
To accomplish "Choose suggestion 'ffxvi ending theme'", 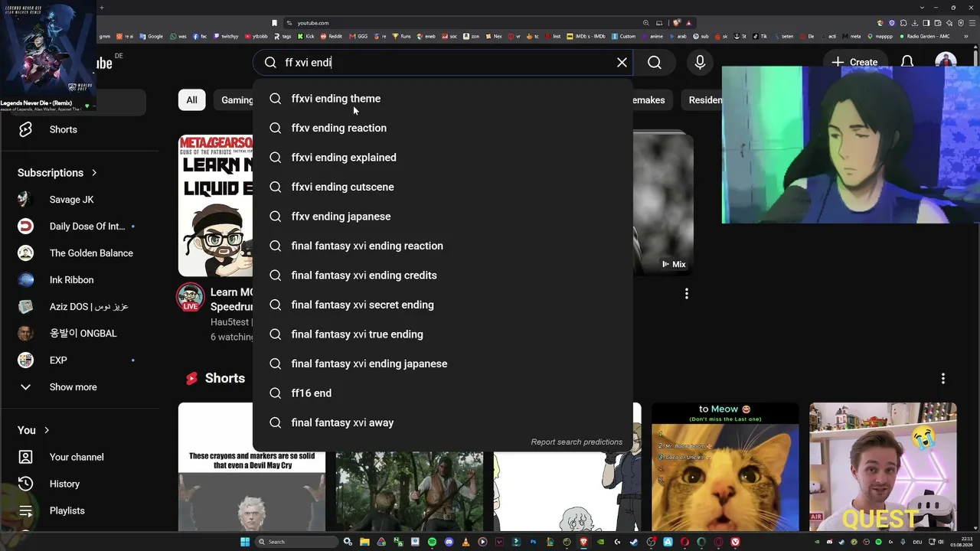I will point(443,99).
